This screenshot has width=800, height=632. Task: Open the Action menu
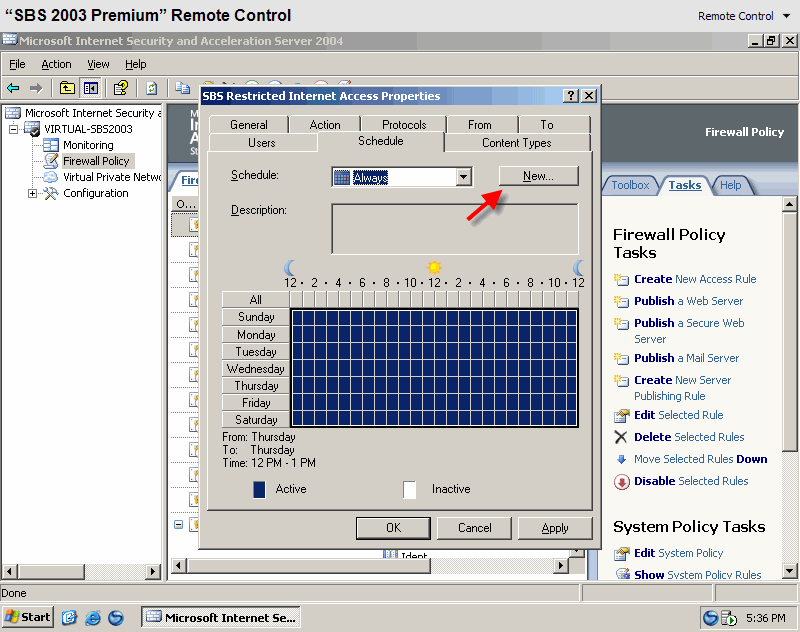(56, 64)
